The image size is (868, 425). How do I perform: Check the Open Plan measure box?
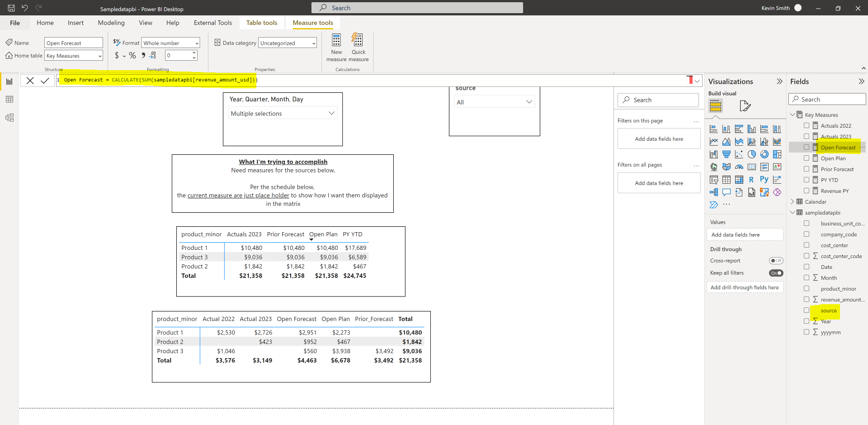coord(807,158)
